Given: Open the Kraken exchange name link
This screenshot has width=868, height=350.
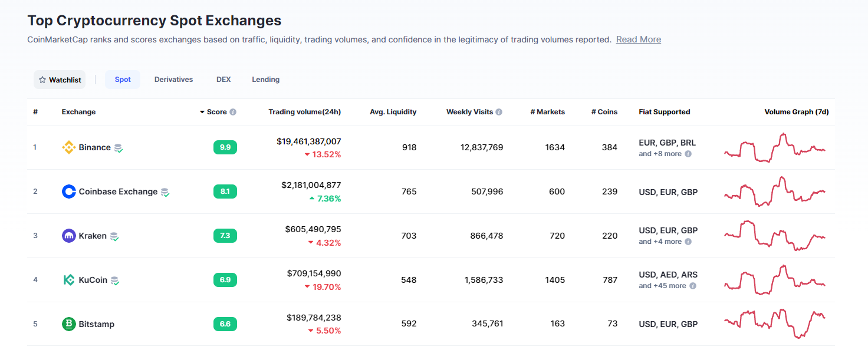Looking at the screenshot, I should coord(93,236).
